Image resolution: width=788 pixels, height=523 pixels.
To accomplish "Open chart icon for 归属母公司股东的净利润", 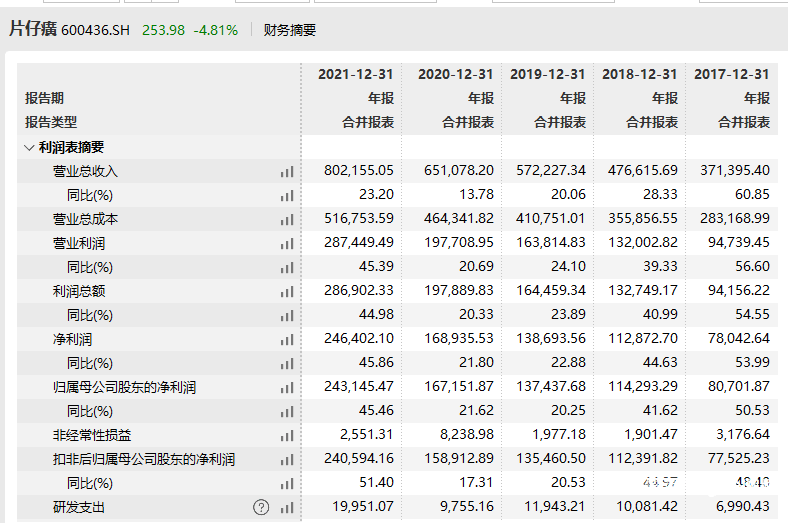I will tap(287, 388).
